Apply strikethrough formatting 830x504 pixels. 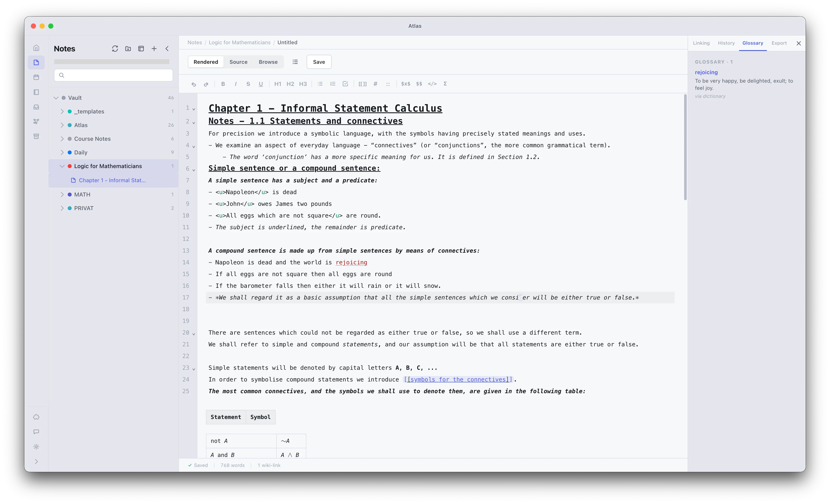click(248, 84)
